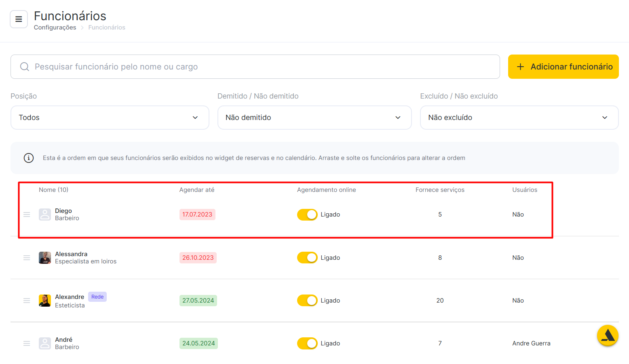Click the info icon in the order notice
Screen dimensions: 629x364
pos(29,158)
